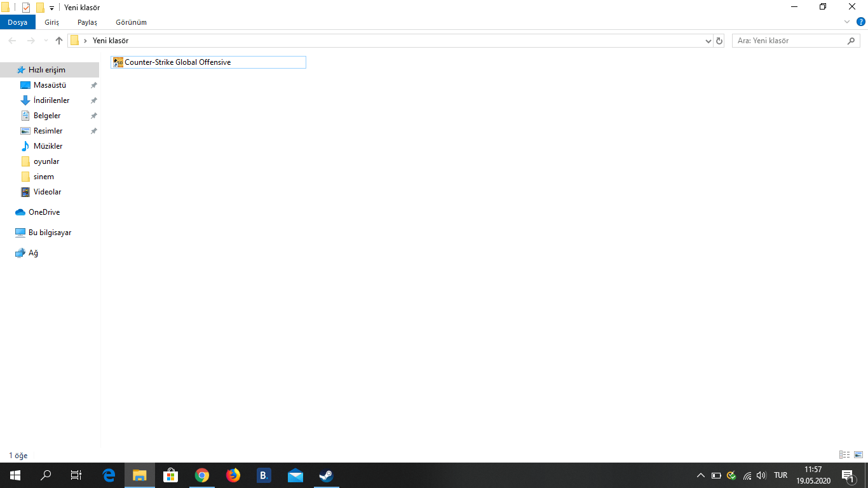Select Bu bilgisayar in navigation pane
Screen dimensions: 868x488
click(x=50, y=233)
